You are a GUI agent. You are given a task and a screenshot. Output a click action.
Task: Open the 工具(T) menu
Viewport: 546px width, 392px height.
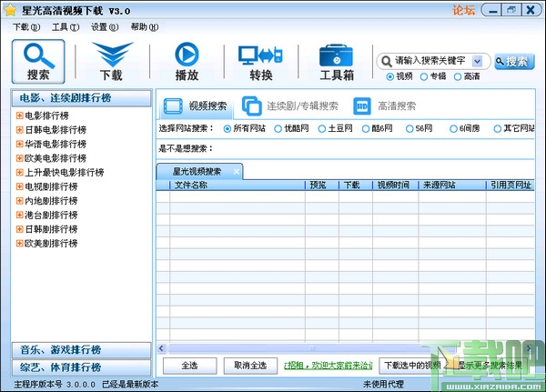[x=66, y=26]
